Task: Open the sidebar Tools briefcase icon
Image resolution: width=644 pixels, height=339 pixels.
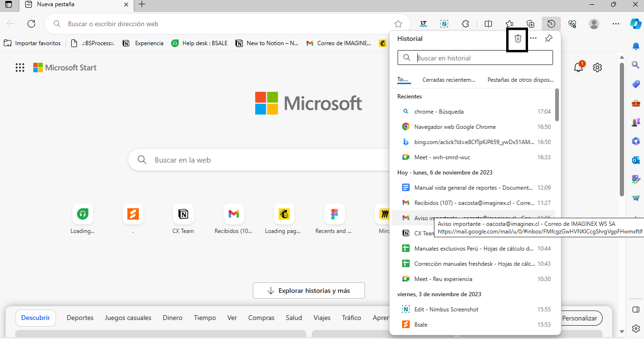Action: [636, 103]
